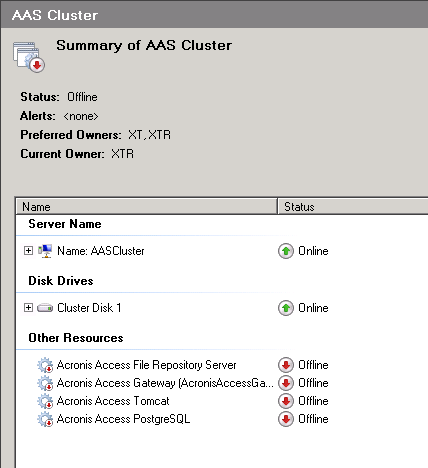428x468 pixels.
Task: Click the Acronis Access Tomcat gear icon
Action: click(x=45, y=401)
